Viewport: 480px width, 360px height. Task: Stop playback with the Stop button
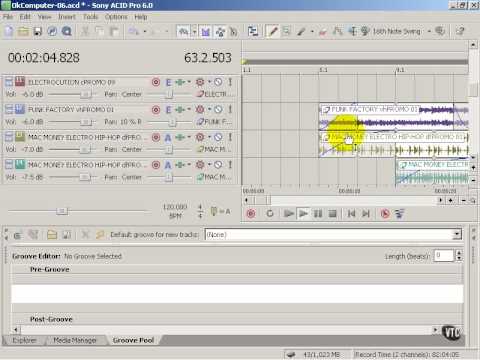pyautogui.click(x=332, y=213)
